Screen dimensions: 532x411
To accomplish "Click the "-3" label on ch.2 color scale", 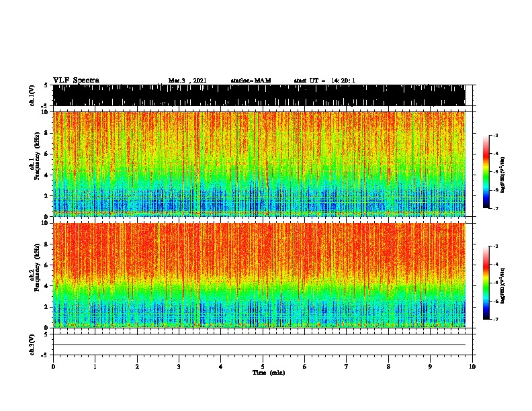I will click(496, 246).
